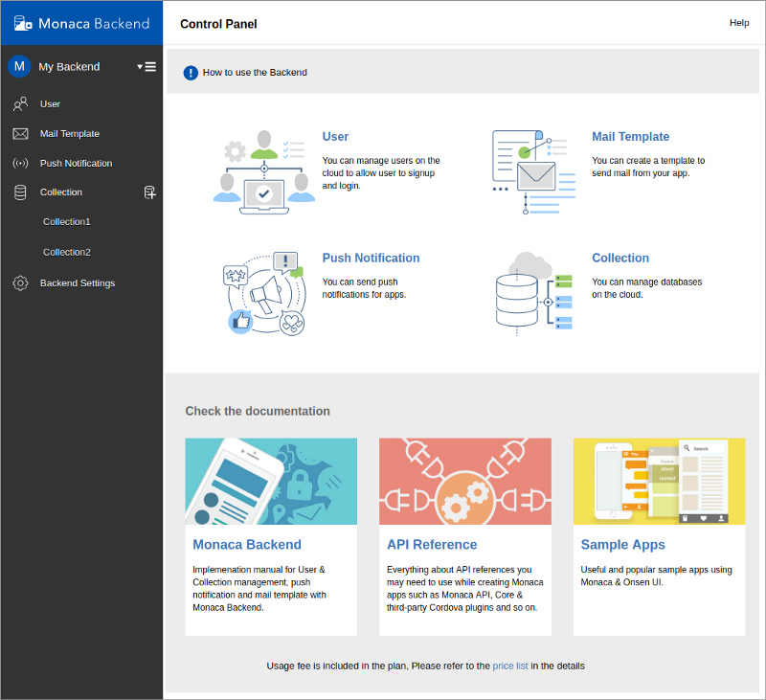Image resolution: width=766 pixels, height=700 pixels.
Task: Click the add collection icon
Action: (x=150, y=192)
